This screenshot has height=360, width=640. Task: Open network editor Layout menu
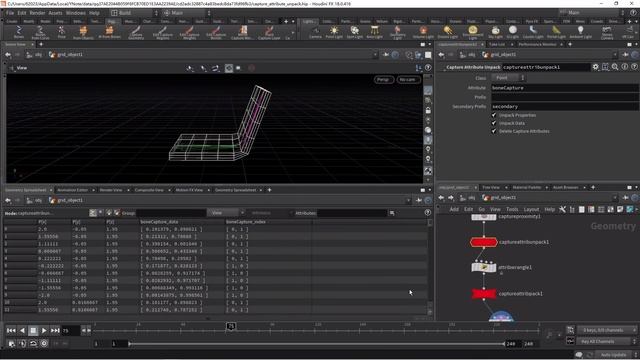tap(531, 209)
